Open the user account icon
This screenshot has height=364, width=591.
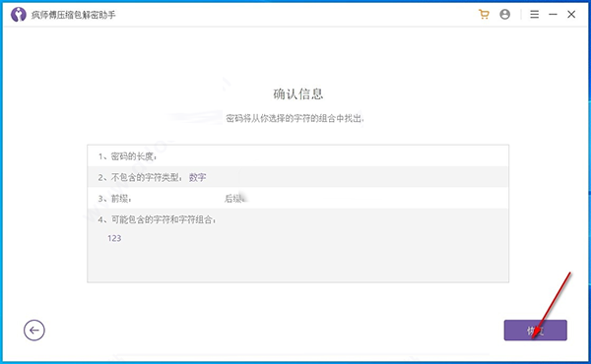(504, 15)
